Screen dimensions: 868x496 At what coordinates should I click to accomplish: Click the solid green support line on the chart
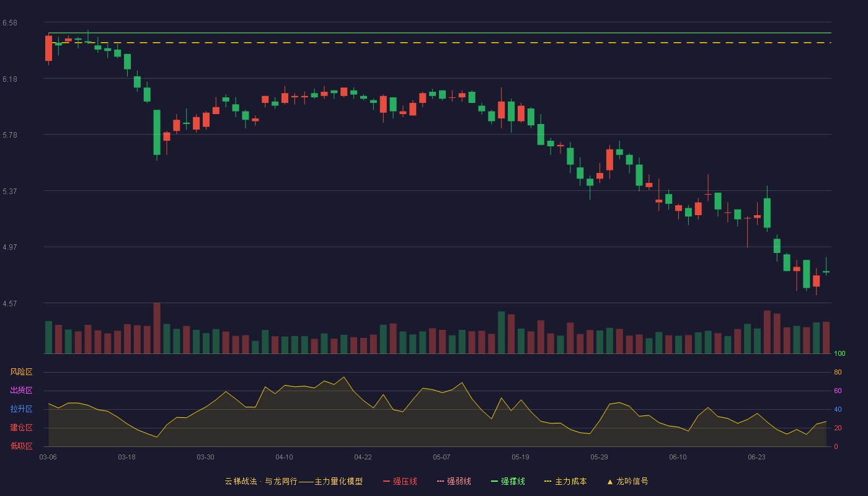(440, 33)
